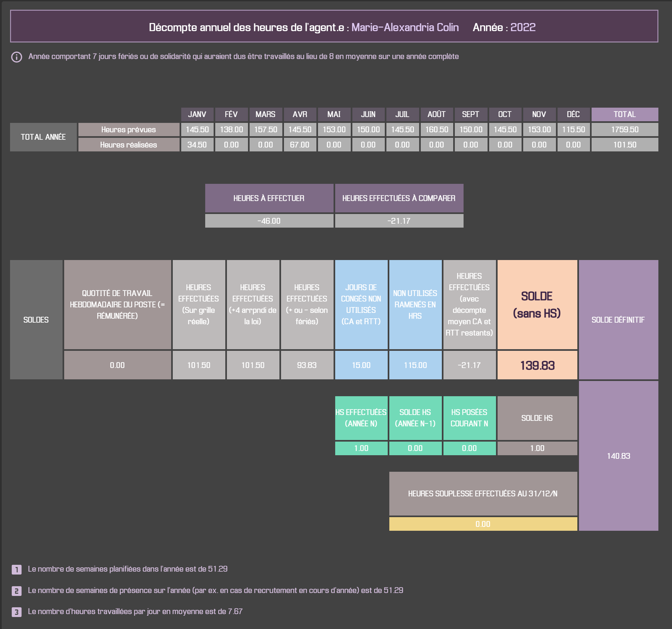Select April realised hours 67.00
The width and height of the screenshot is (672, 629).
[x=300, y=145]
